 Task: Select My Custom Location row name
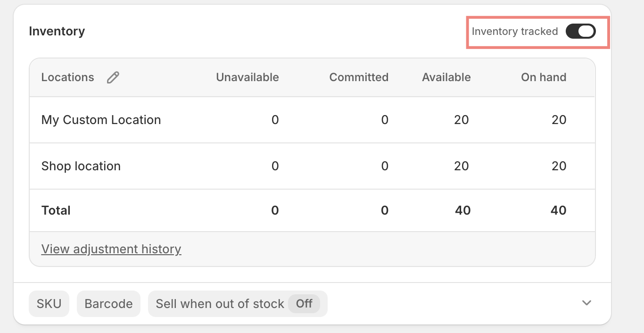(101, 120)
